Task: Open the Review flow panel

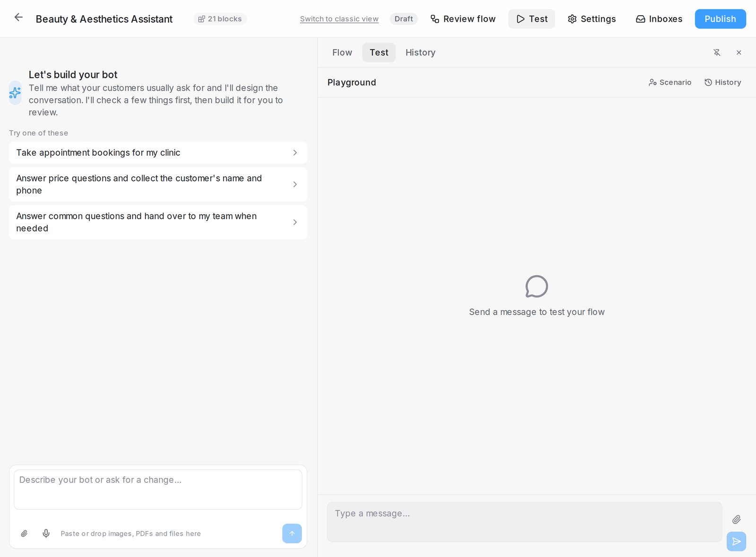Action: point(463,19)
